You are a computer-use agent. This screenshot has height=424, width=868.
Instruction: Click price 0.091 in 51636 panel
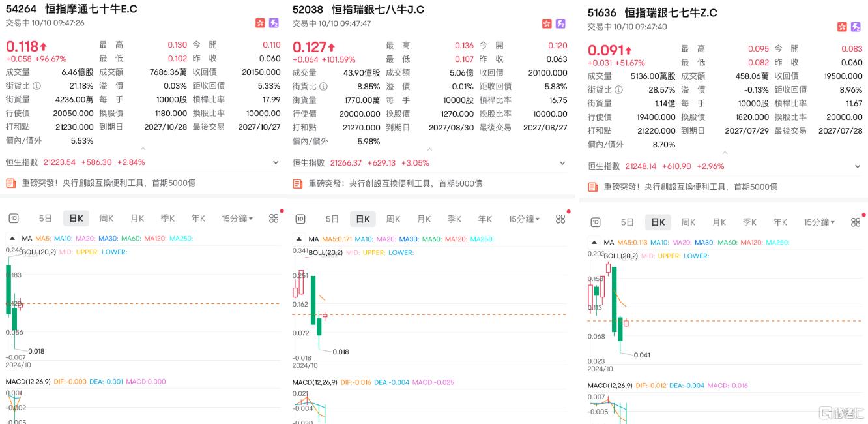click(604, 50)
